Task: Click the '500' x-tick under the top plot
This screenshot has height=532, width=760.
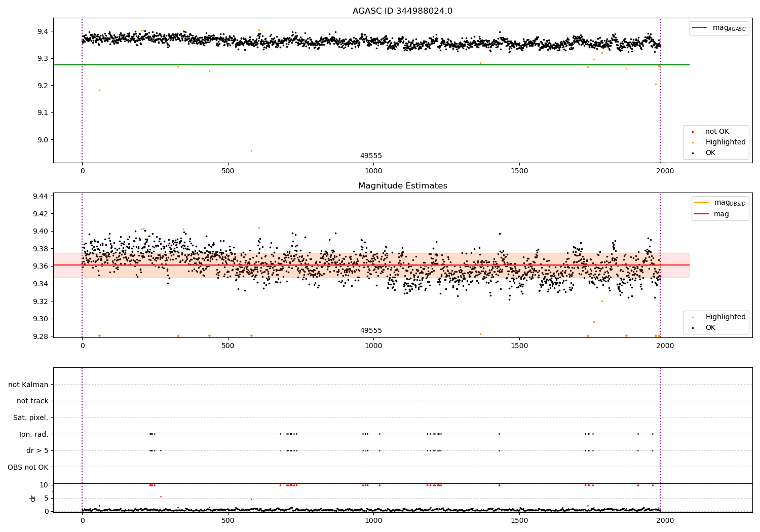Action: (228, 171)
